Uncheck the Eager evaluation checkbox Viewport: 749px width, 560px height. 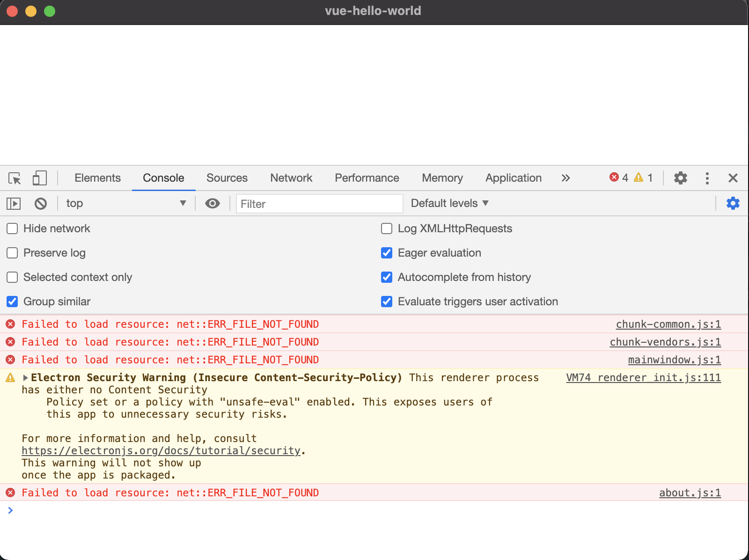pyautogui.click(x=387, y=253)
